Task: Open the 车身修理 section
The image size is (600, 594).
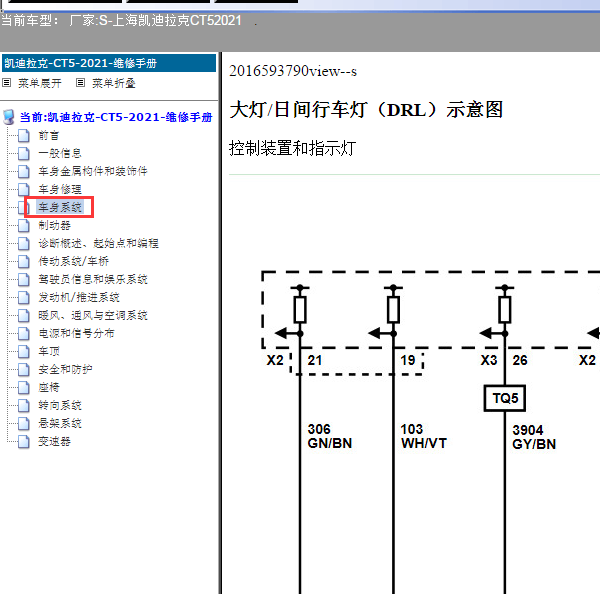Action: click(60, 189)
